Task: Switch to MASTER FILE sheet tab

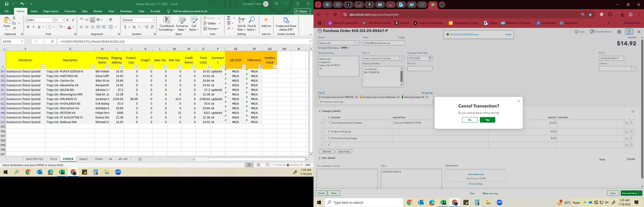Action: pyautogui.click(x=35, y=159)
